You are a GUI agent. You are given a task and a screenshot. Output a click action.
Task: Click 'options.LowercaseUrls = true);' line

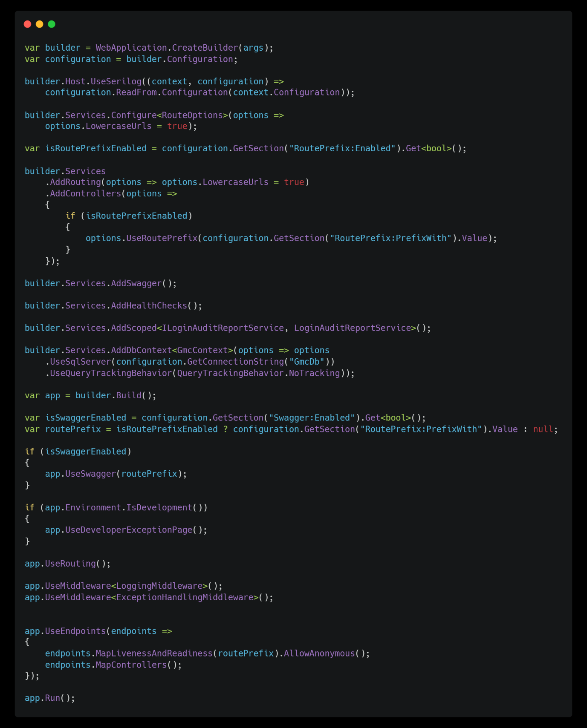point(121,126)
